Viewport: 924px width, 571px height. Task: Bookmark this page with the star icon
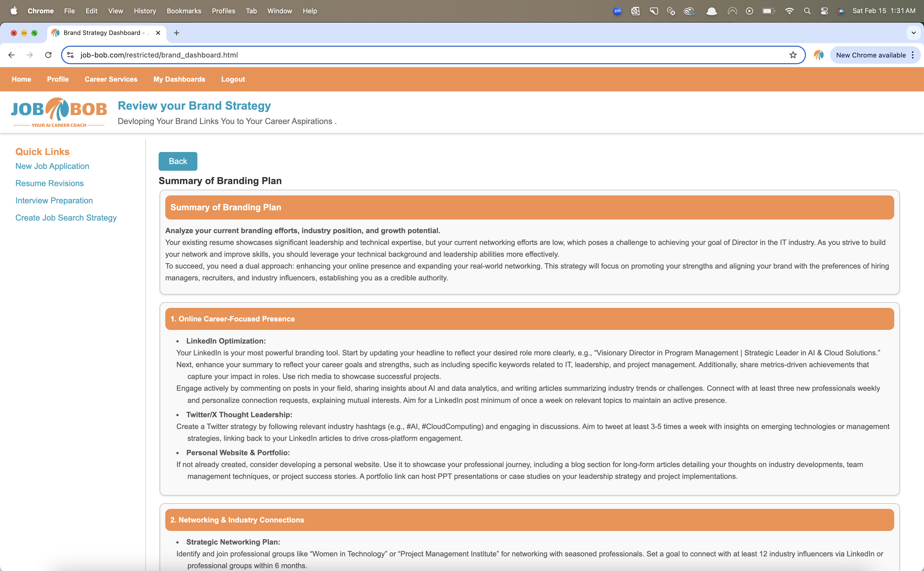793,55
